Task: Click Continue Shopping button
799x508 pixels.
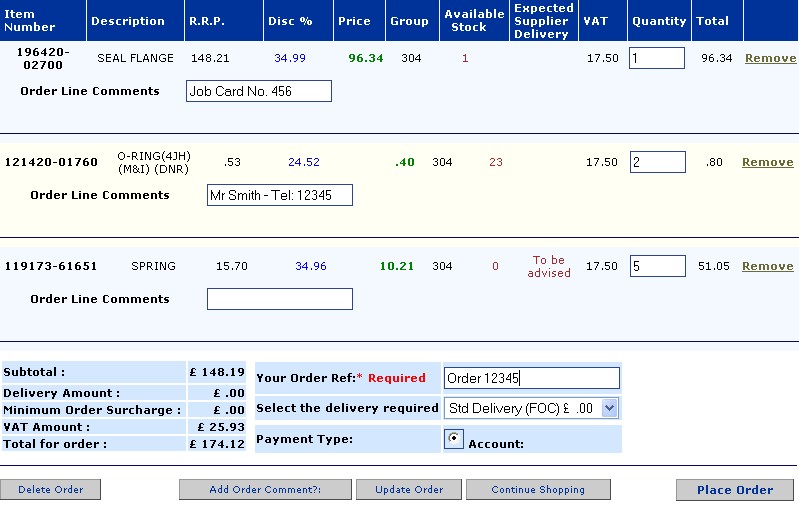Action: click(537, 490)
